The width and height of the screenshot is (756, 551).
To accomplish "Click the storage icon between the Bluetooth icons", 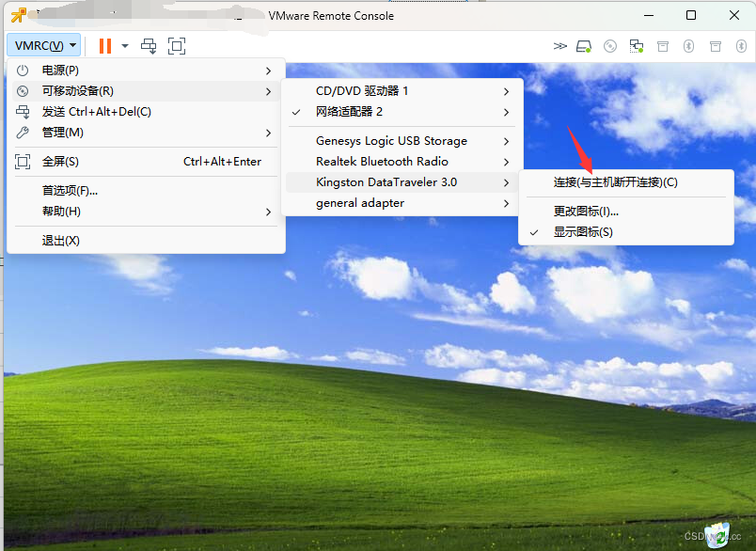I will point(716,46).
